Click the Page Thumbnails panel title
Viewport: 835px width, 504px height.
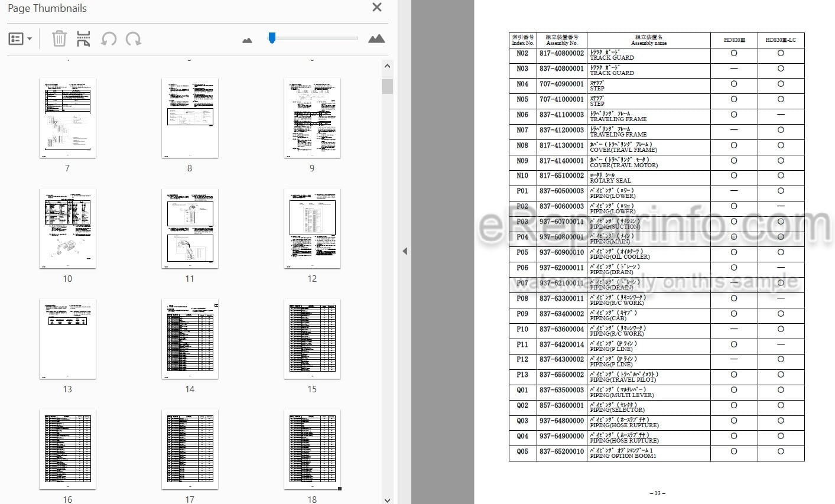47,8
